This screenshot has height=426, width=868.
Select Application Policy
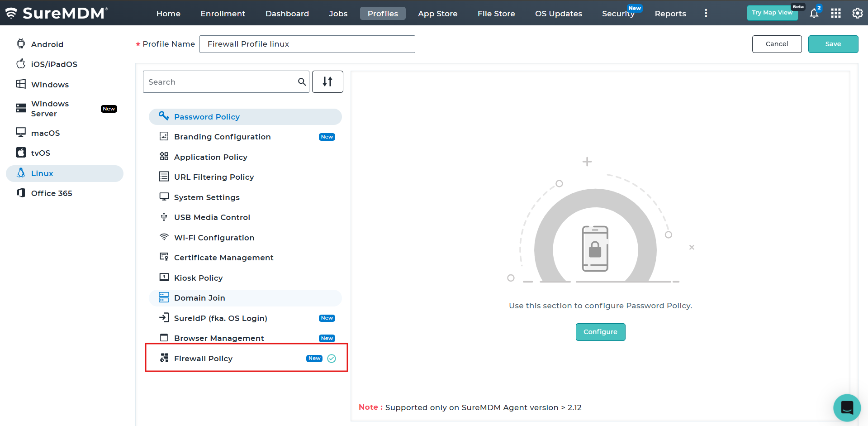point(245,157)
